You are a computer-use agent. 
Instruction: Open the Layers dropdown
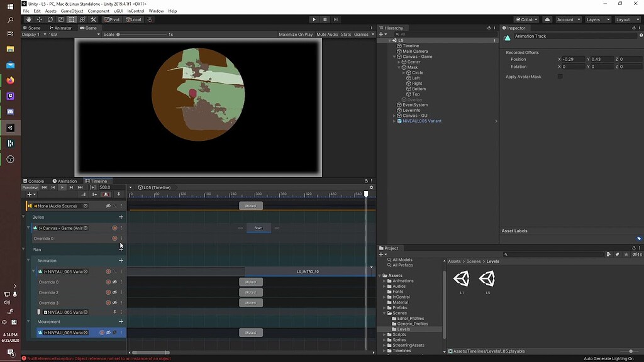[x=596, y=19]
